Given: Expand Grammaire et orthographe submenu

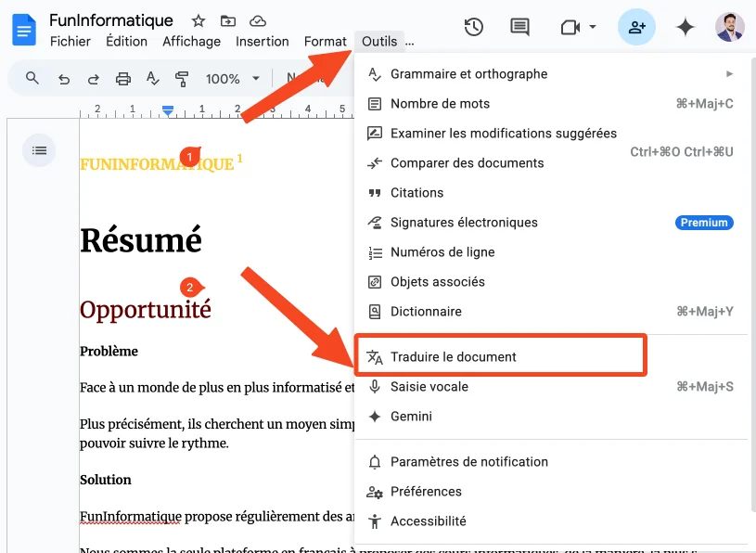Looking at the screenshot, I should [x=550, y=74].
